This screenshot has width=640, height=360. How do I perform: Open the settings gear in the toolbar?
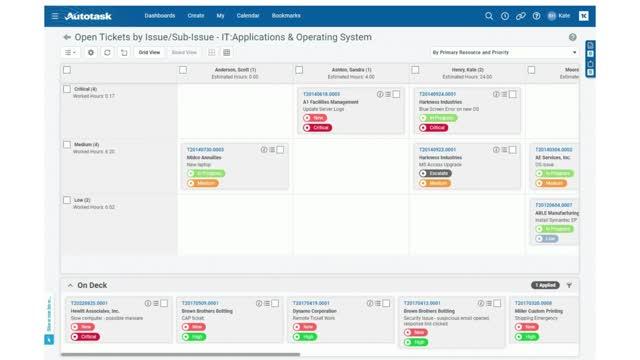[x=91, y=52]
